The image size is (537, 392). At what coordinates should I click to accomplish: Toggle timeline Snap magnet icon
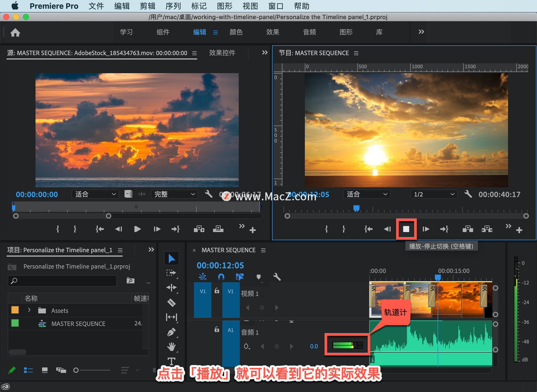221,277
